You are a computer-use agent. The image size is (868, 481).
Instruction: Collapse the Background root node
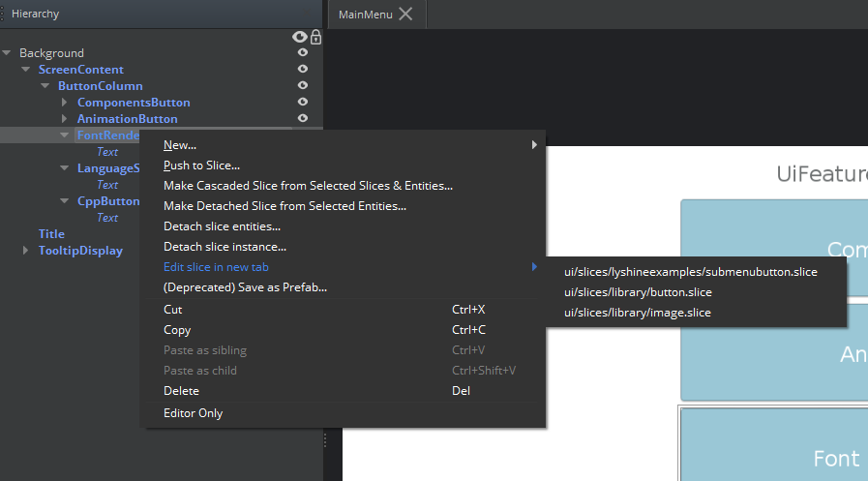pyautogui.click(x=8, y=53)
